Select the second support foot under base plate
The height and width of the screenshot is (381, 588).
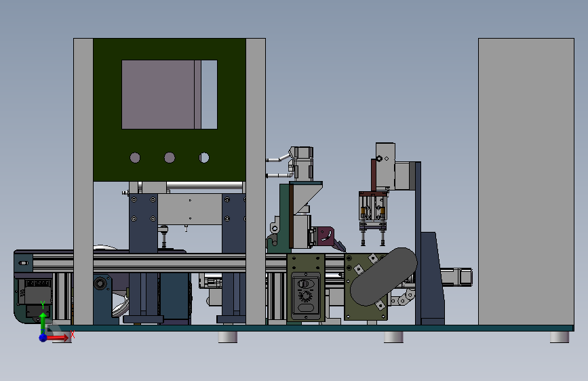click(228, 337)
